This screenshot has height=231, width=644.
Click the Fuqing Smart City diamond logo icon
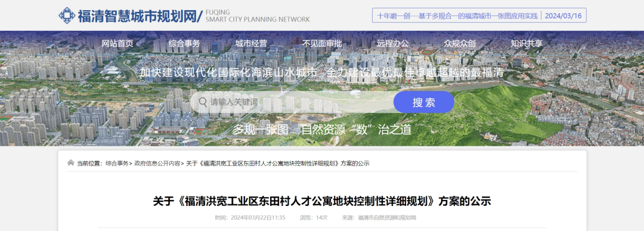tap(67, 15)
